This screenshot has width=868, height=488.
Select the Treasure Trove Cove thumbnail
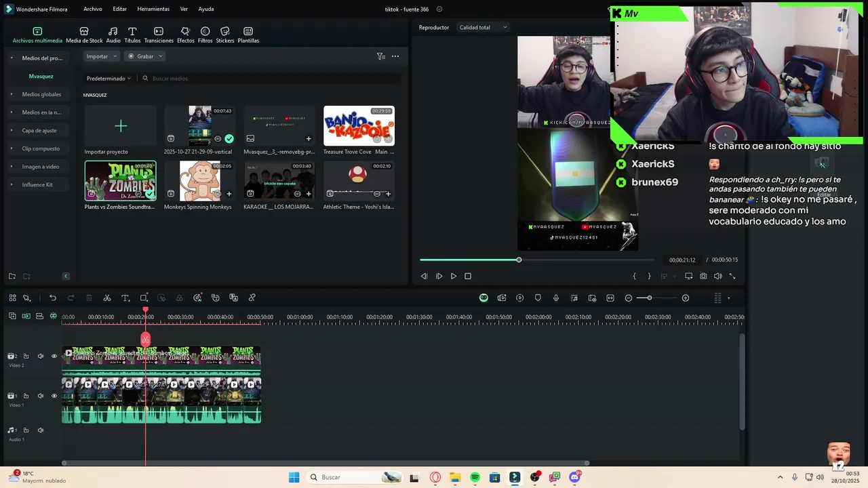coord(359,126)
